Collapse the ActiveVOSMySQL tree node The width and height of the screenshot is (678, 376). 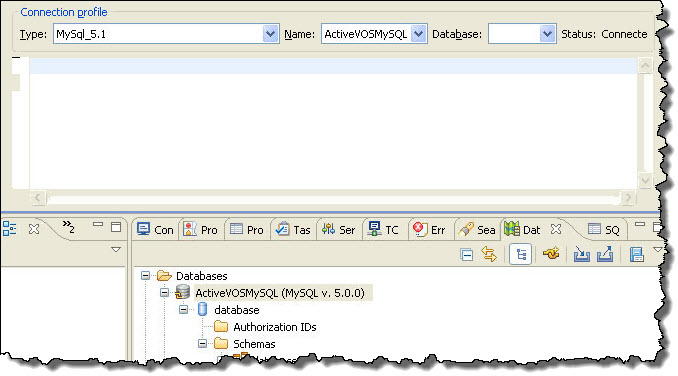tap(164, 293)
